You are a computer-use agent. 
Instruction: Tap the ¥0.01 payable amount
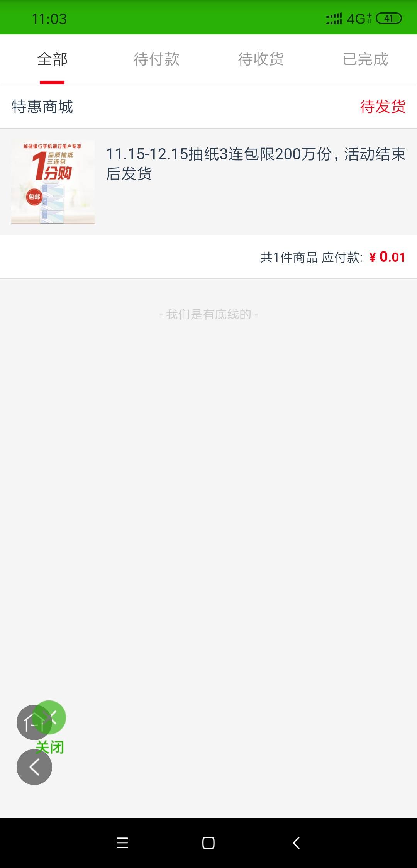pyautogui.click(x=387, y=257)
